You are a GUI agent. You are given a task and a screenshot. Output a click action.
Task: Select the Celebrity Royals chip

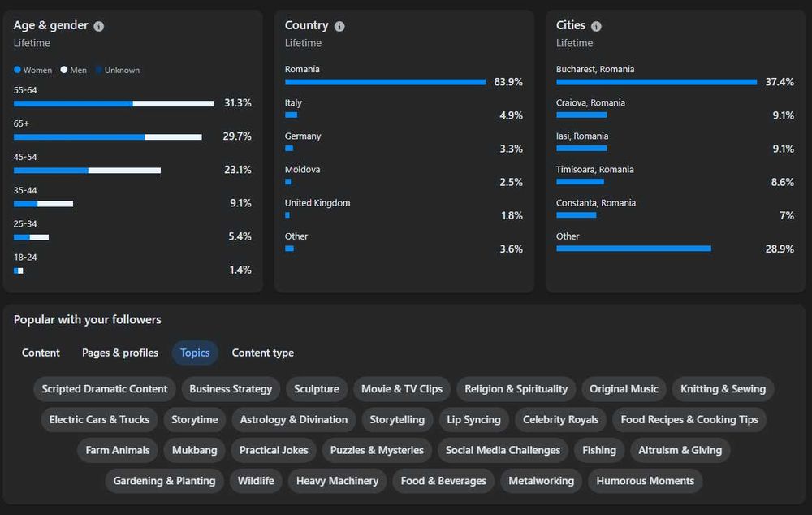561,420
